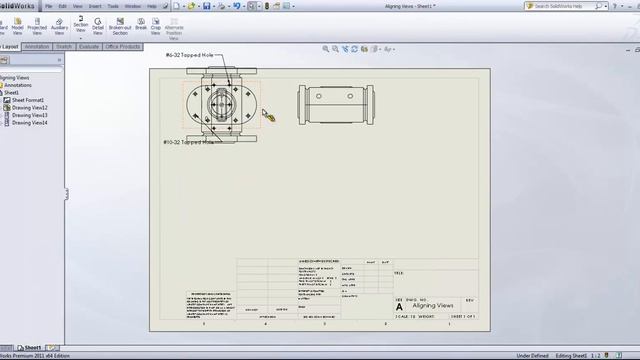Select Drawing View12 in the tree
This screenshot has width=640, height=360.
pos(30,108)
